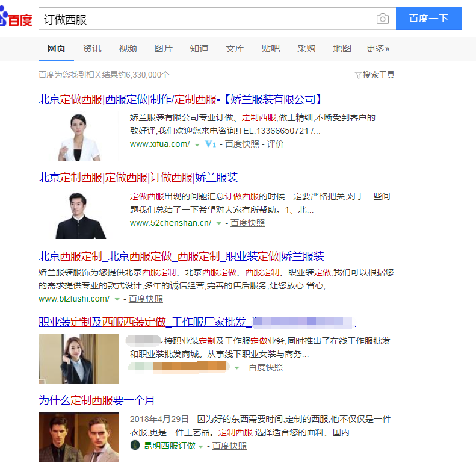This screenshot has height=469, width=476.
Task: Click thumbnail of two men in suits
Action: pos(78,437)
